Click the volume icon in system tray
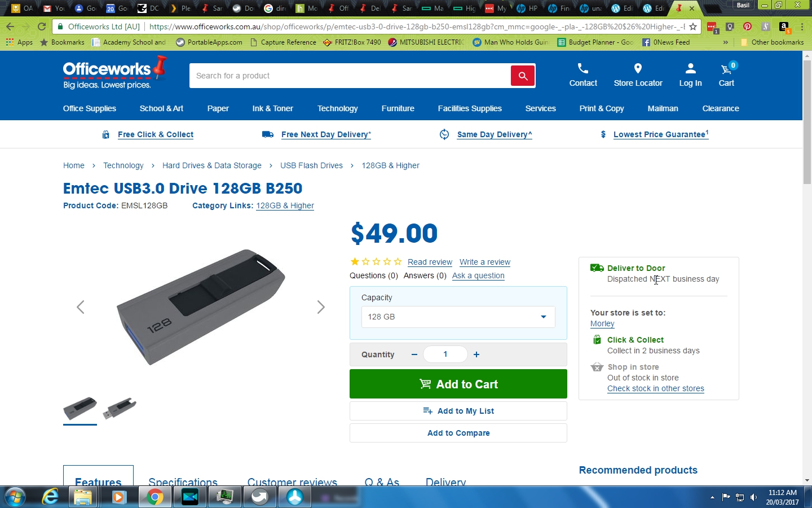This screenshot has height=508, width=812. point(753,497)
